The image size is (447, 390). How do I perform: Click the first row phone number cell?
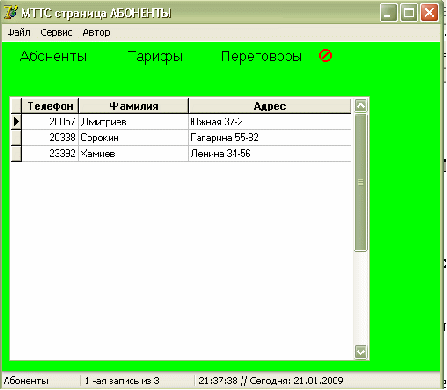coord(50,122)
